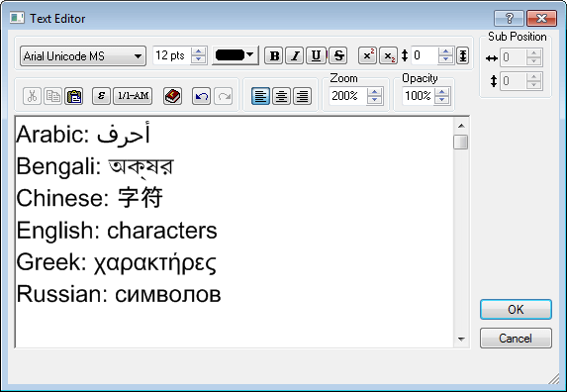
Task: Click the Opacity 100% field
Action: pos(418,96)
